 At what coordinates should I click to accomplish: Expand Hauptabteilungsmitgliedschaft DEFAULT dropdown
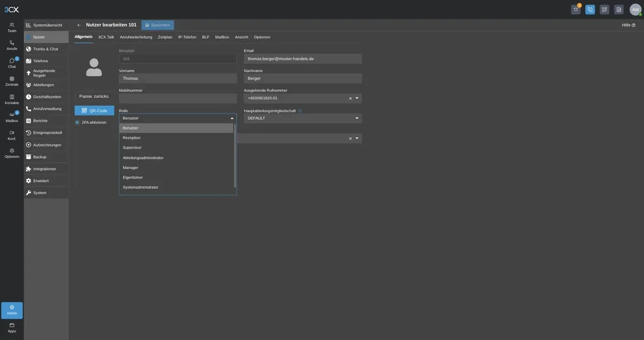tap(357, 118)
